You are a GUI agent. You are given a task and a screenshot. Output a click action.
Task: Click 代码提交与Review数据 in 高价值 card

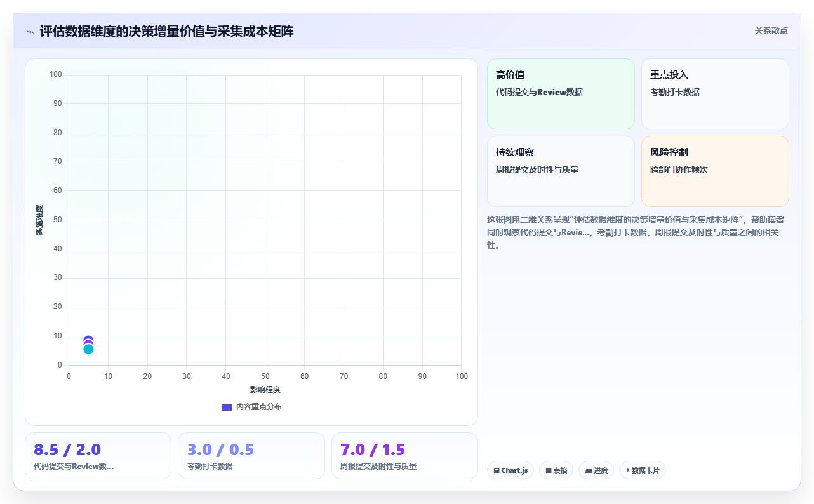[x=539, y=92]
